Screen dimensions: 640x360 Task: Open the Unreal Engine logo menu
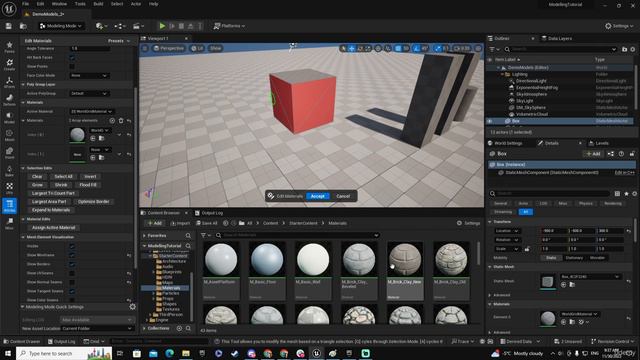coord(9,8)
